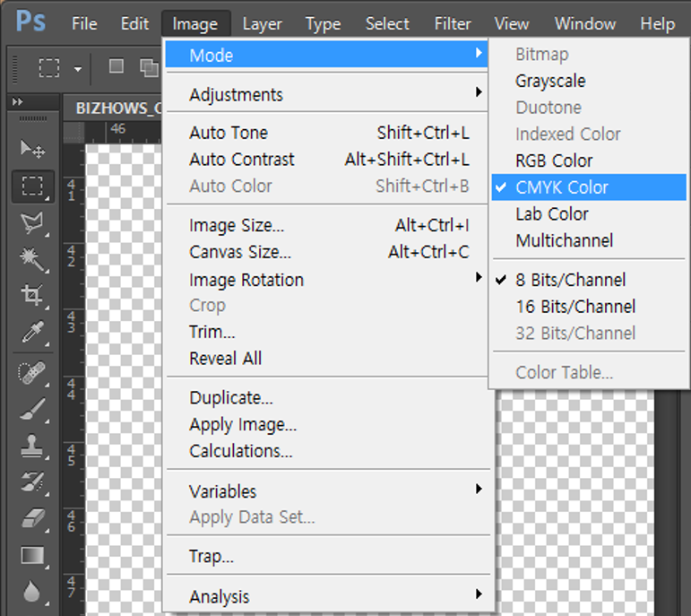Expand the Variables submenu
Viewport: 691px width, 616px height.
[326, 490]
